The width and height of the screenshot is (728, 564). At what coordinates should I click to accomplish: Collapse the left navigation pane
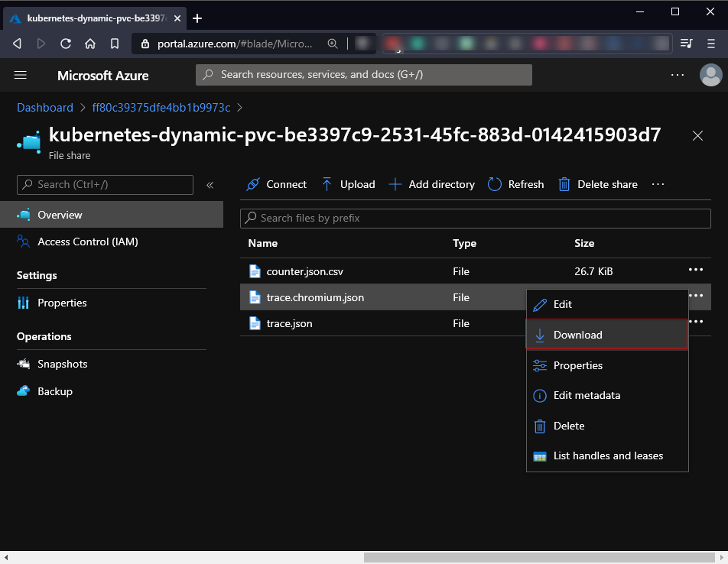(210, 185)
